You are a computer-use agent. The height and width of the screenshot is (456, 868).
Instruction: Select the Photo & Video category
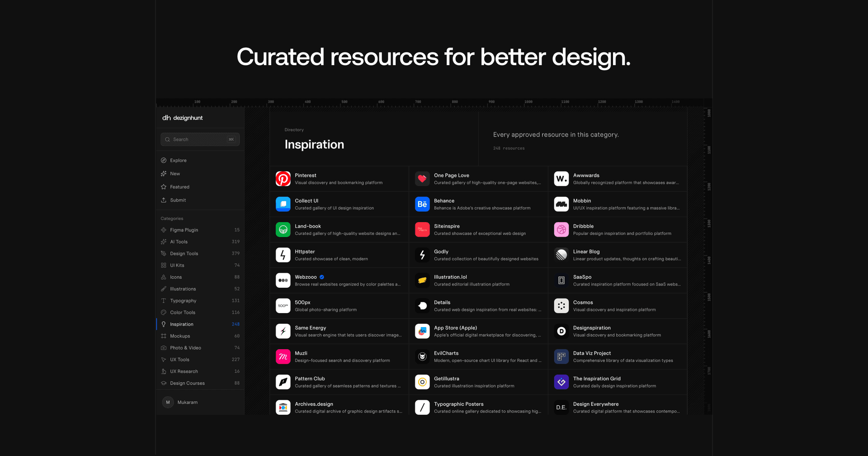coord(200,347)
